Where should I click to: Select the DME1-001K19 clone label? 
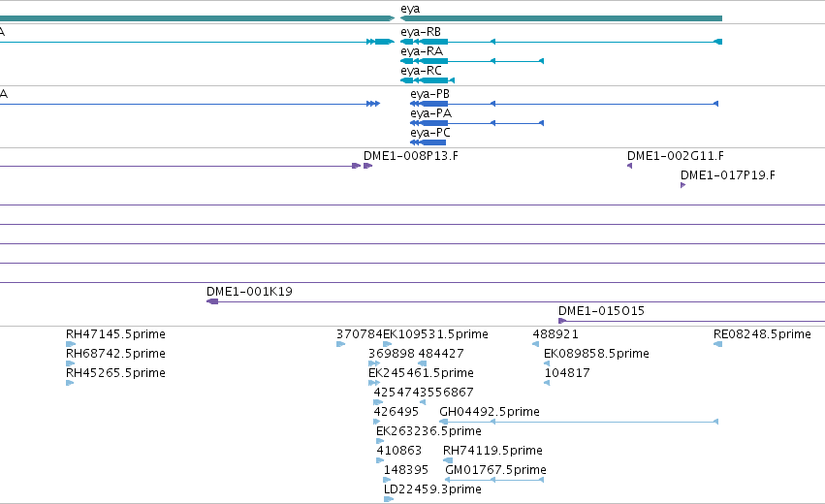[249, 292]
